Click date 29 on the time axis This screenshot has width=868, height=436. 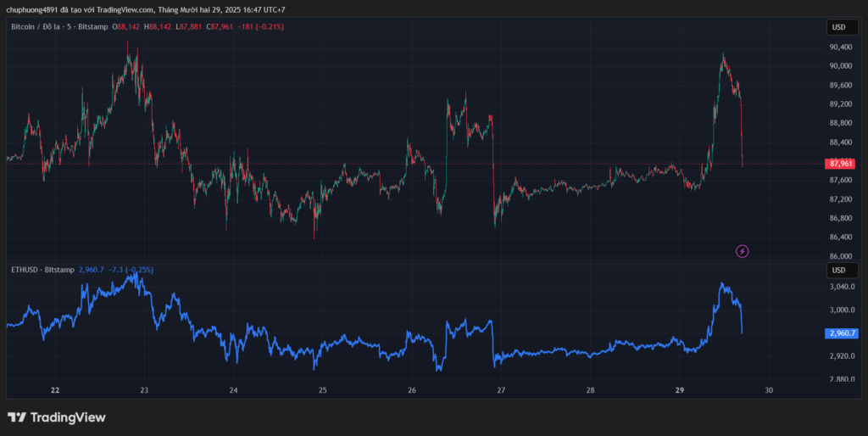coord(680,391)
